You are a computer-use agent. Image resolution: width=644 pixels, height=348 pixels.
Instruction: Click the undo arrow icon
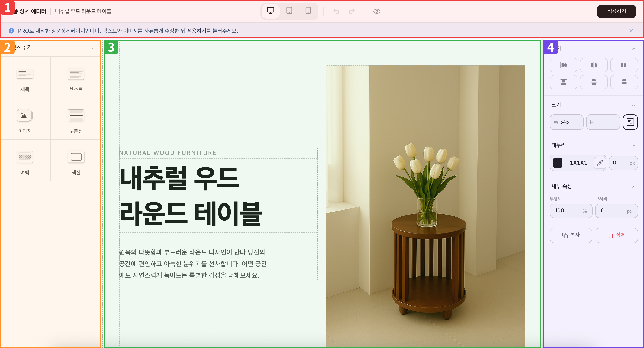point(336,11)
